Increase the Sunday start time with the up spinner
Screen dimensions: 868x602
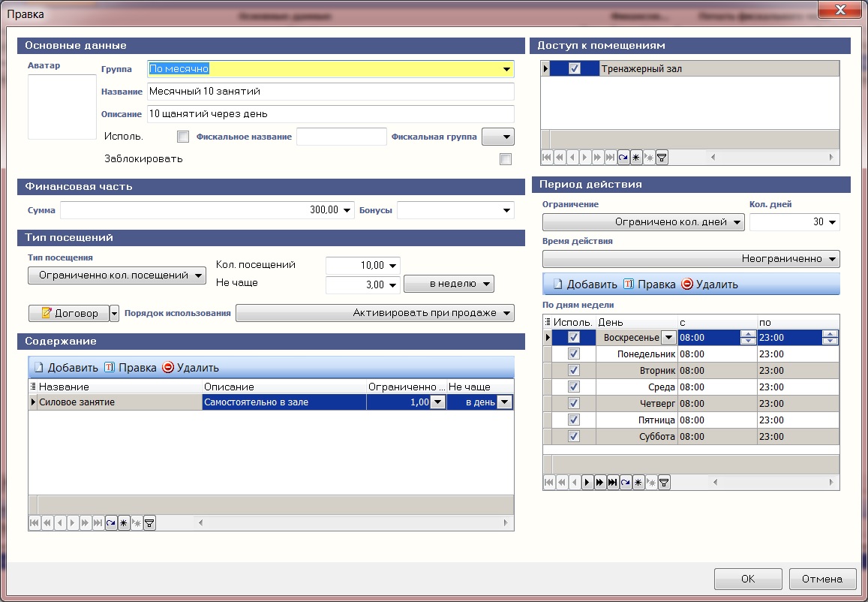747,334
